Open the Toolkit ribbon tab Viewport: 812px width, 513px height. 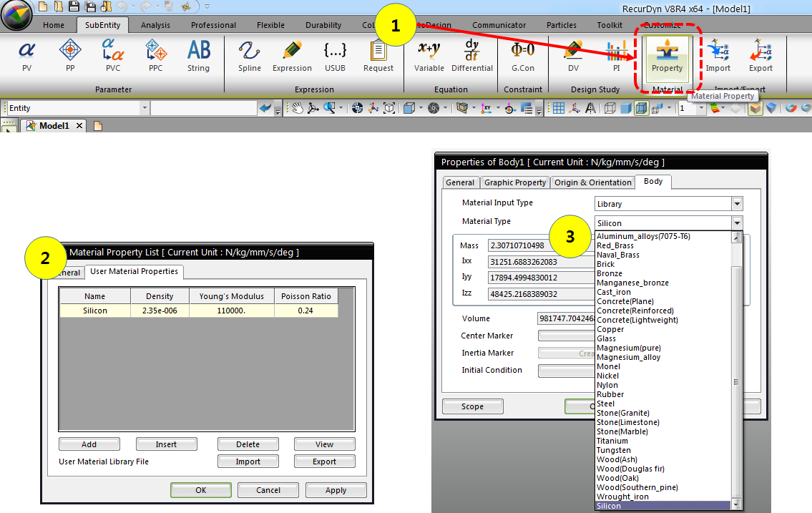[x=610, y=25]
